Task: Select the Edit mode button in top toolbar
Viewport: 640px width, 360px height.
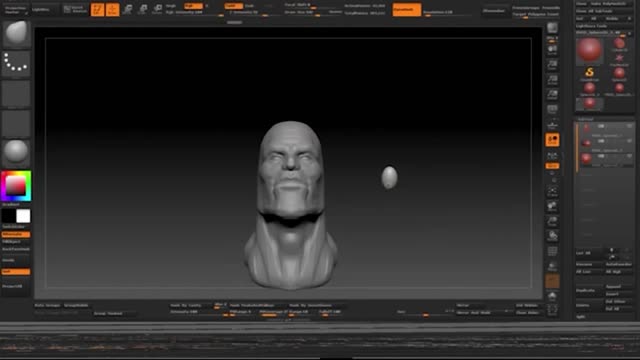Action: click(x=98, y=9)
